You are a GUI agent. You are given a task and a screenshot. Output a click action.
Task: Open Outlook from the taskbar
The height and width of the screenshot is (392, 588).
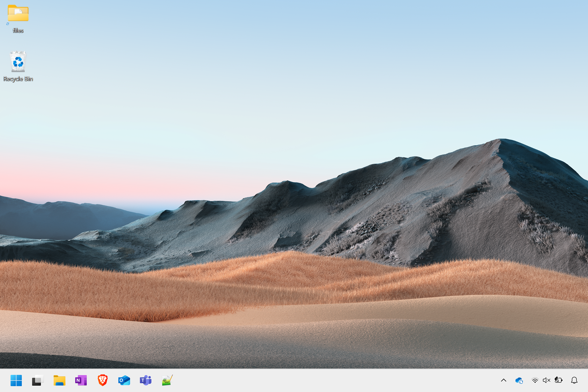124,380
